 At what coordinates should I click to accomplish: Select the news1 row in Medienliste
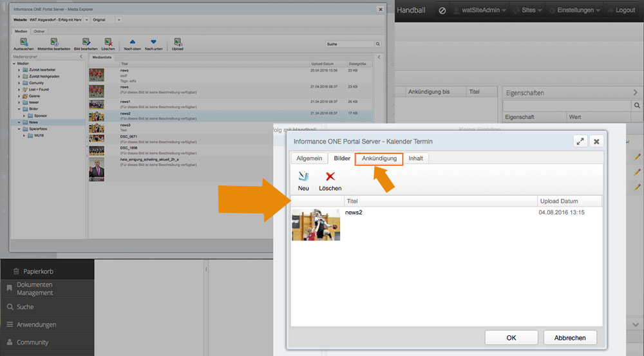[x=231, y=104]
